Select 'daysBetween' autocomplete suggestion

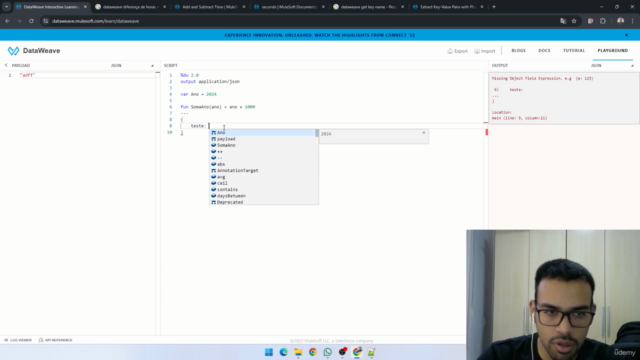[x=263, y=196]
